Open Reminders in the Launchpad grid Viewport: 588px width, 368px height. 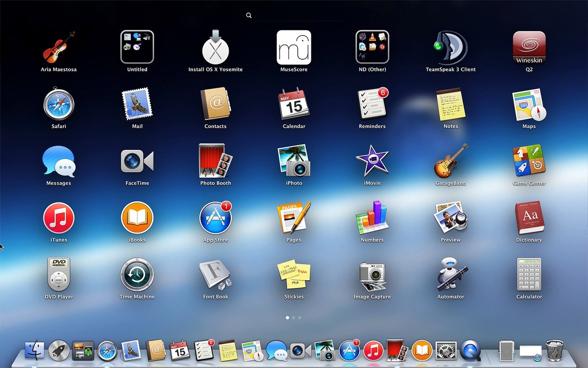[373, 104]
